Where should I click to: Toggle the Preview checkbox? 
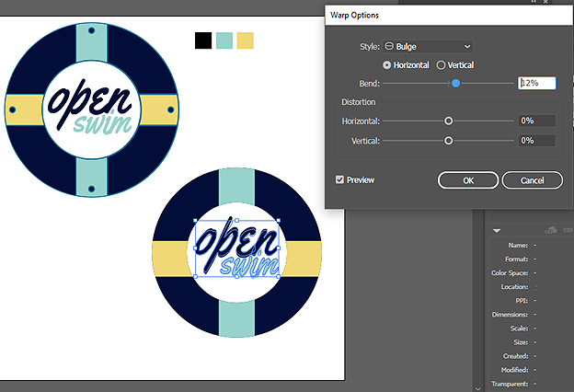point(341,180)
